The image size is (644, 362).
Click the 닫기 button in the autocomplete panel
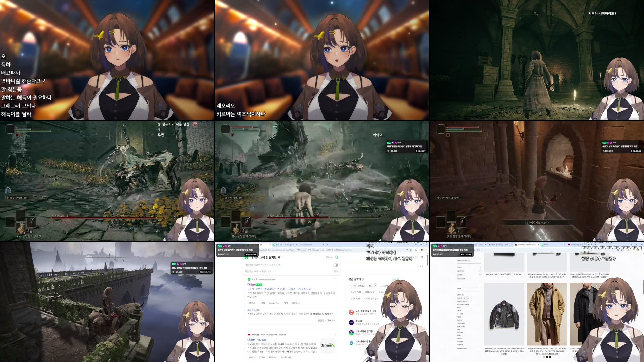coord(337,271)
